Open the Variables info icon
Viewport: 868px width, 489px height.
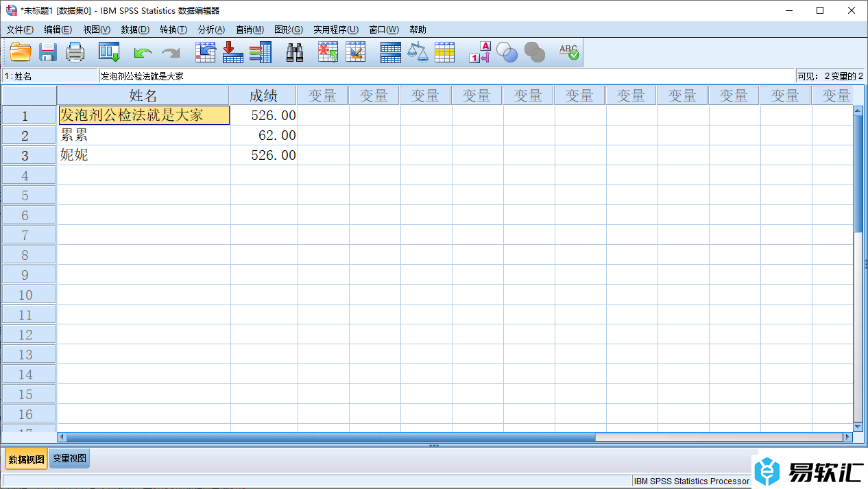pyautogui.click(x=260, y=52)
